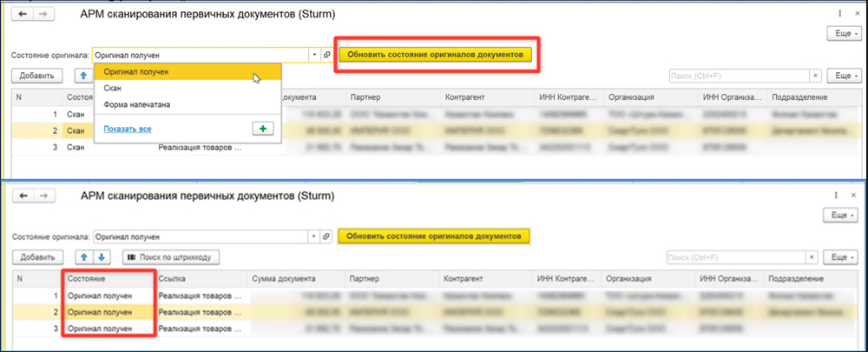Image resolution: width=868 pixels, height=352 pixels.
Task: Open the Еще menu under top window title
Action: [843, 34]
